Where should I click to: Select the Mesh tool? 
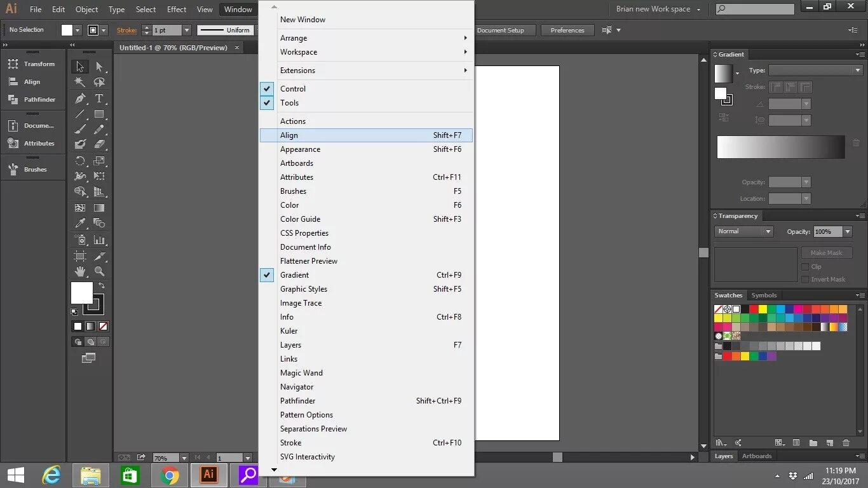pos(79,208)
